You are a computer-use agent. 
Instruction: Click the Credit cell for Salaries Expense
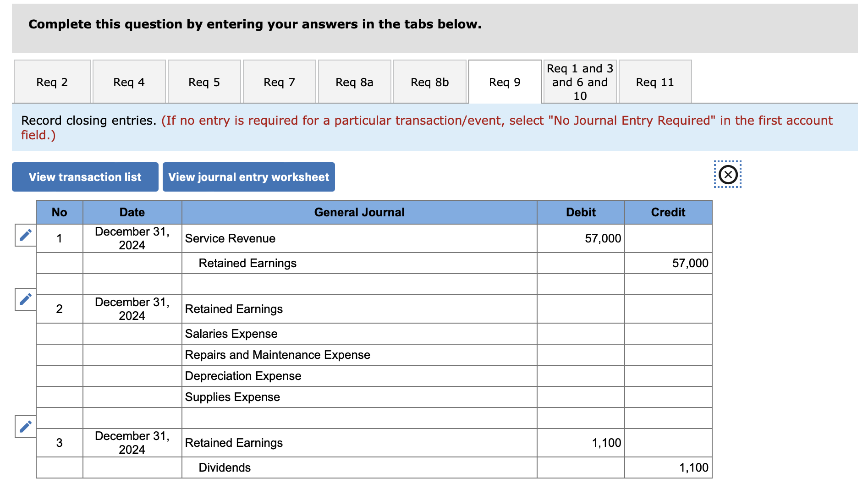(668, 334)
